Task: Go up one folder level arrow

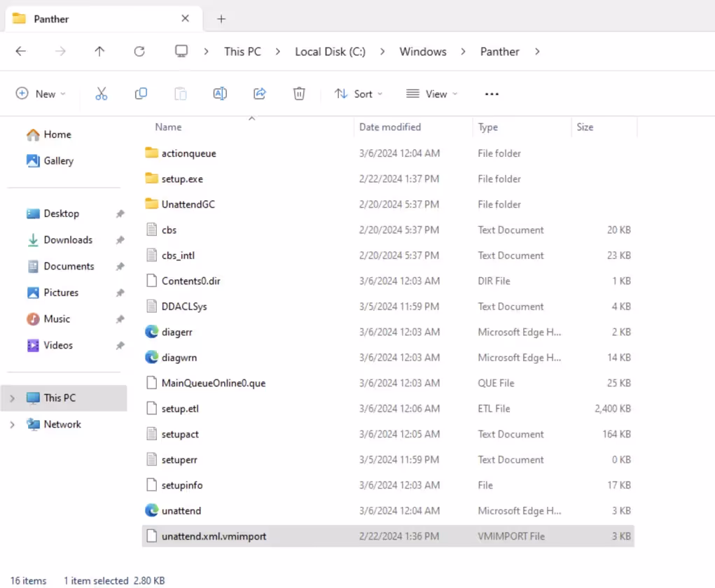Action: pos(99,52)
